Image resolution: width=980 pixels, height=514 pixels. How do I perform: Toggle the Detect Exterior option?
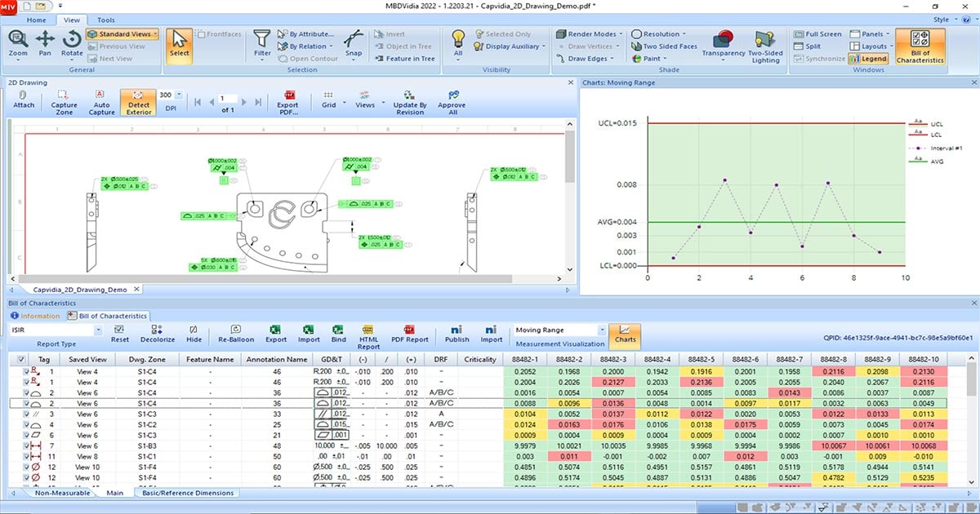[x=138, y=100]
